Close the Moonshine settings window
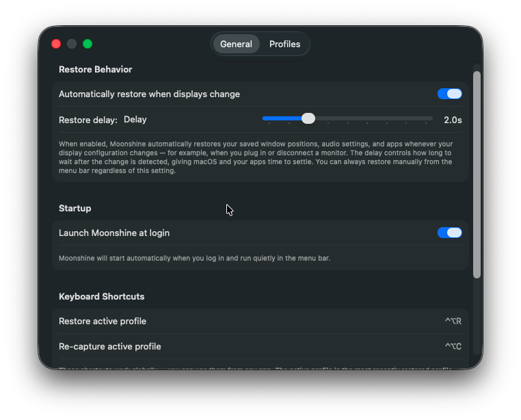Image resolution: width=521 pixels, height=420 pixels. tap(56, 44)
